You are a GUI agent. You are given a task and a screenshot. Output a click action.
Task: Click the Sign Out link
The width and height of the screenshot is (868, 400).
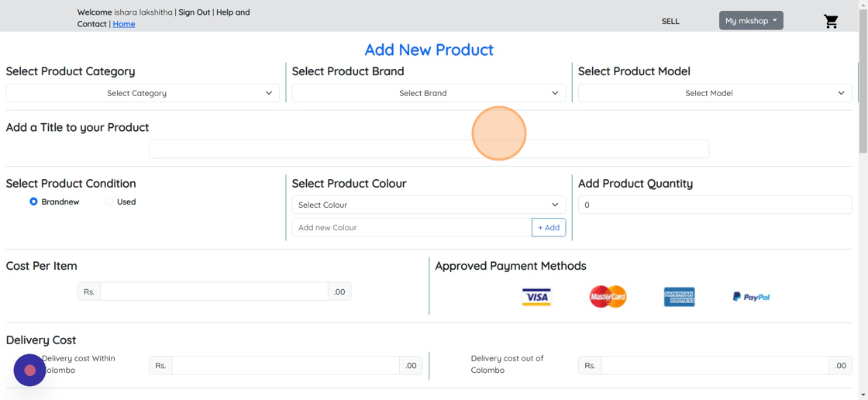pyautogui.click(x=195, y=12)
